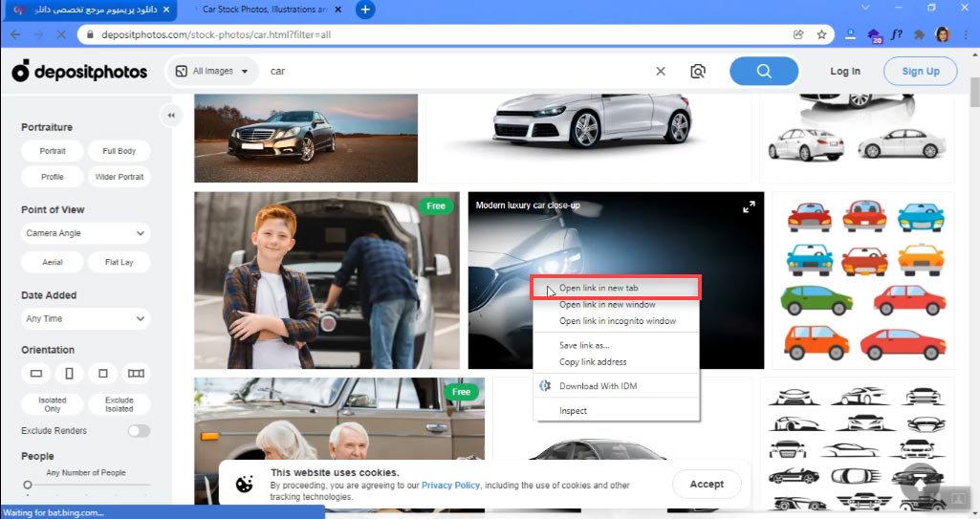Screen dimensions: 980x519
Task: Close the first browser tab
Action: [x=165, y=10]
